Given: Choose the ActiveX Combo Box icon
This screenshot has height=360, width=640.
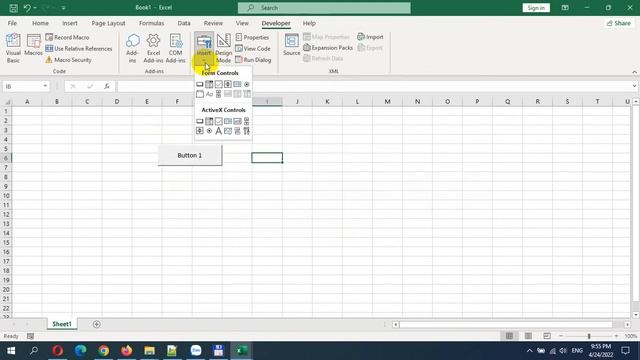Looking at the screenshot, I should click(x=209, y=121).
